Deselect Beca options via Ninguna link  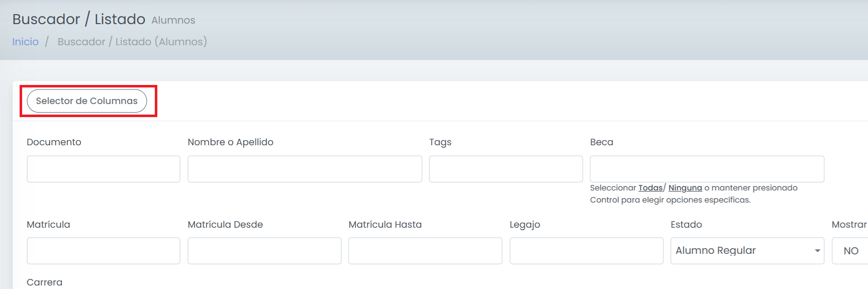coord(685,188)
